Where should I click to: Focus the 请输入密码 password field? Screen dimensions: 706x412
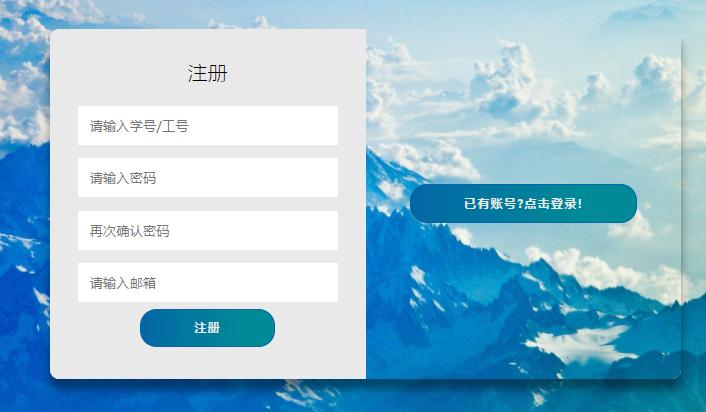(x=208, y=177)
